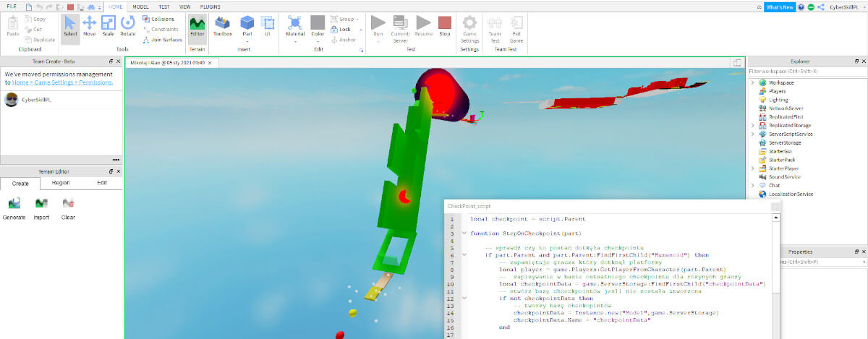Follow Home > Game Settings > Permissions link
The width and height of the screenshot is (868, 339).
click(x=63, y=82)
